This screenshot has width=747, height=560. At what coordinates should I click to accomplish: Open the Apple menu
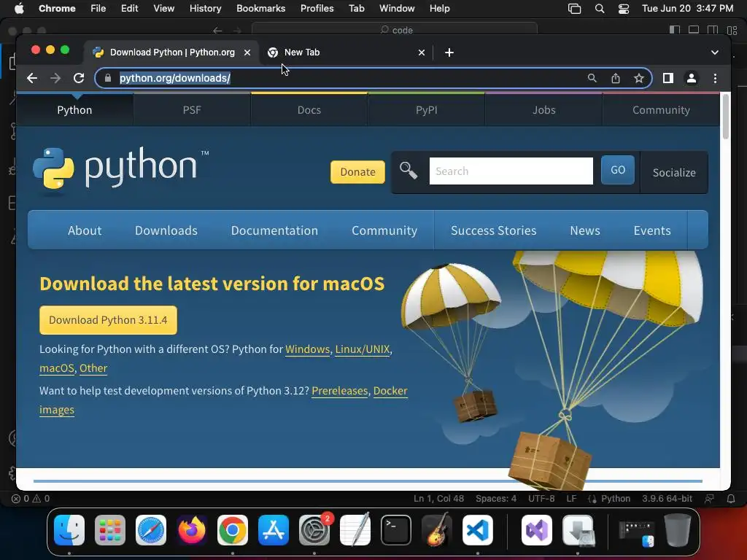pyautogui.click(x=19, y=9)
